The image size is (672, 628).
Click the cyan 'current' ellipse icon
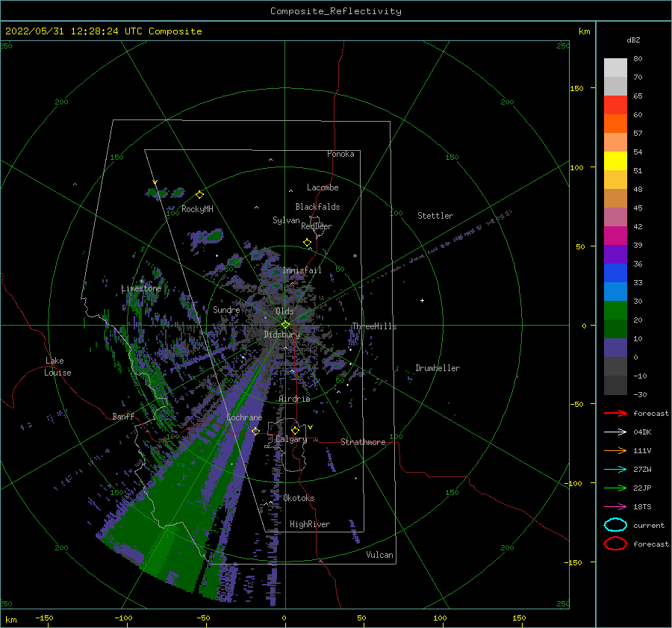[615, 525]
